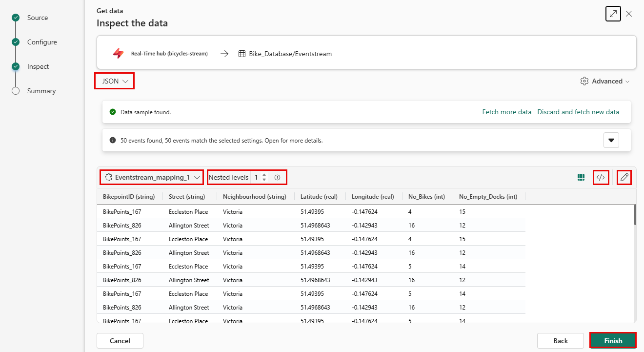The width and height of the screenshot is (644, 352).
Task: Expand the Eventstream_mapping_1 dropdown
Action: 152,178
